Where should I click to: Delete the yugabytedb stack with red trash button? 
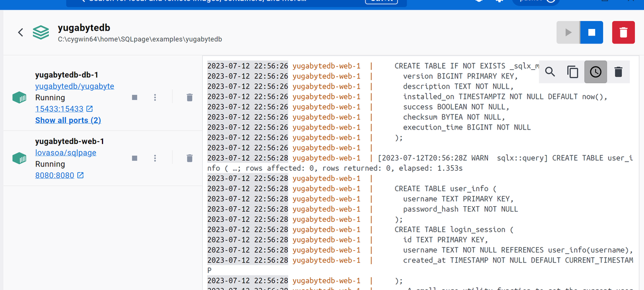pos(623,32)
